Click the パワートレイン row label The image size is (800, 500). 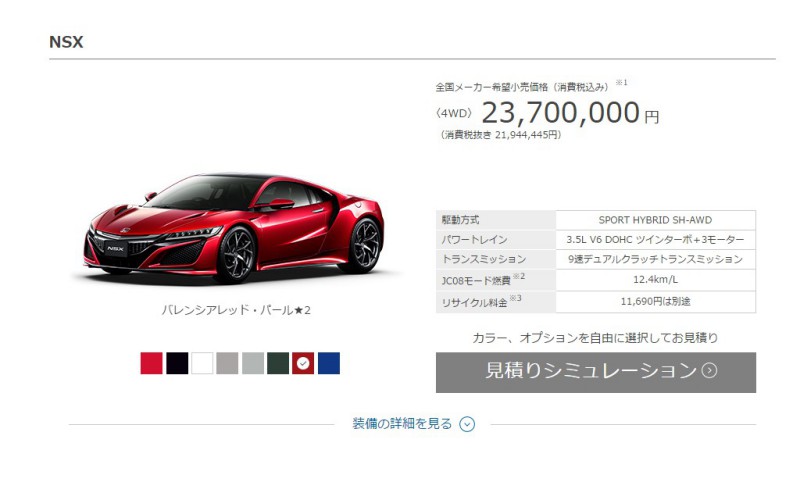(x=474, y=239)
